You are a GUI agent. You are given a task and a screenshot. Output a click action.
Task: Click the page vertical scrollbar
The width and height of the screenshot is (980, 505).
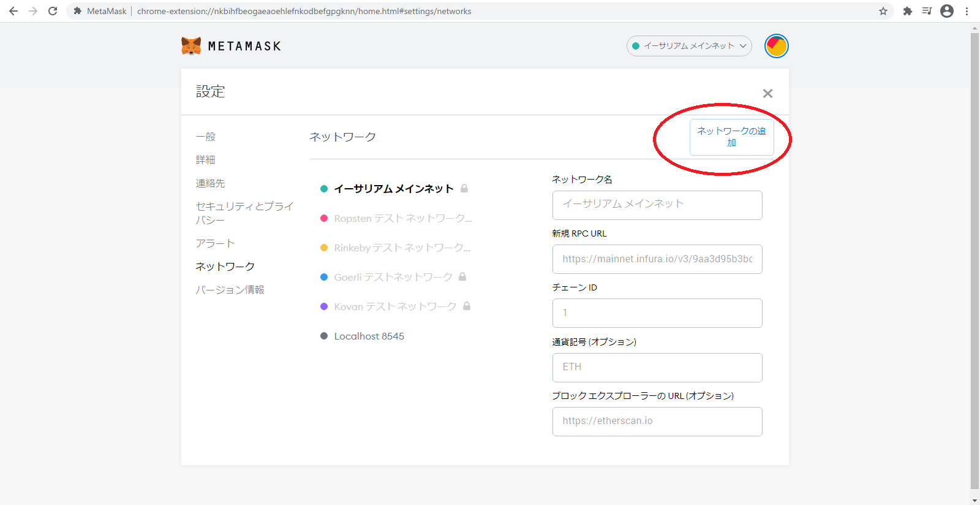click(x=974, y=260)
